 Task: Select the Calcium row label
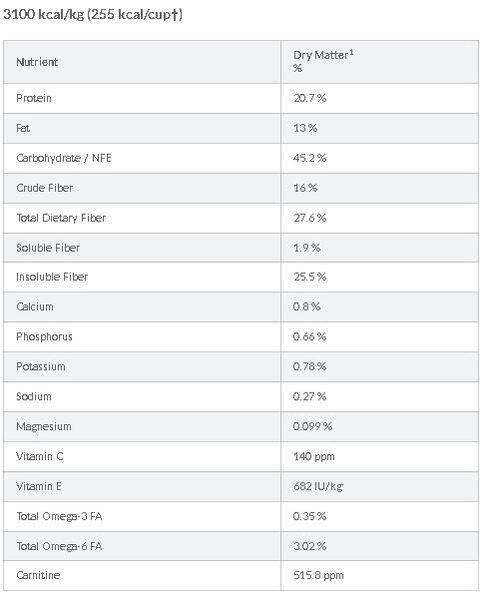click(x=35, y=307)
